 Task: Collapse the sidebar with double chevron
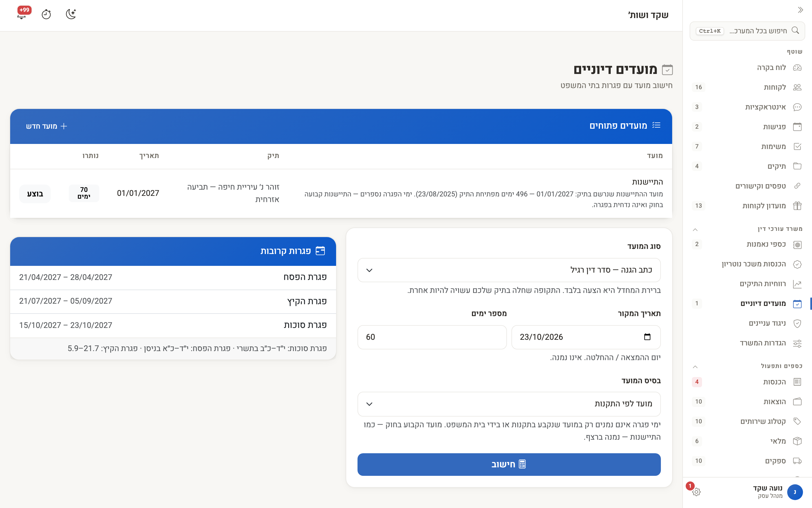(x=800, y=10)
